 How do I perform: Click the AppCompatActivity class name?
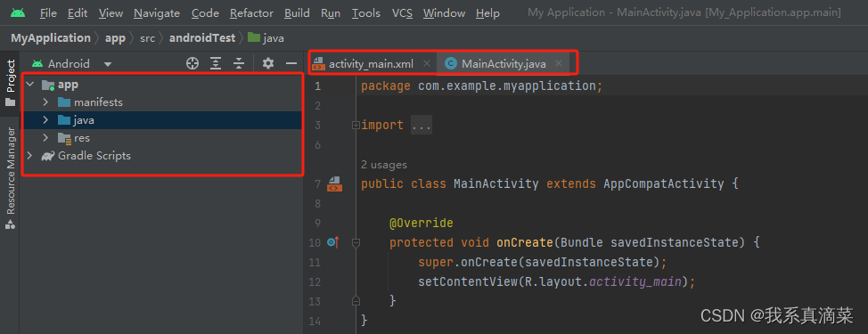click(664, 183)
